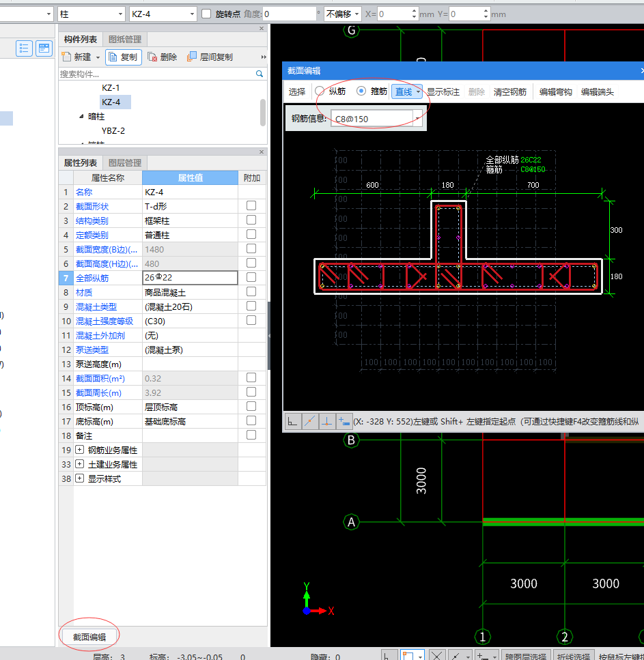Click the 跨图层选择 button
The image size is (644, 660).
pos(526,656)
